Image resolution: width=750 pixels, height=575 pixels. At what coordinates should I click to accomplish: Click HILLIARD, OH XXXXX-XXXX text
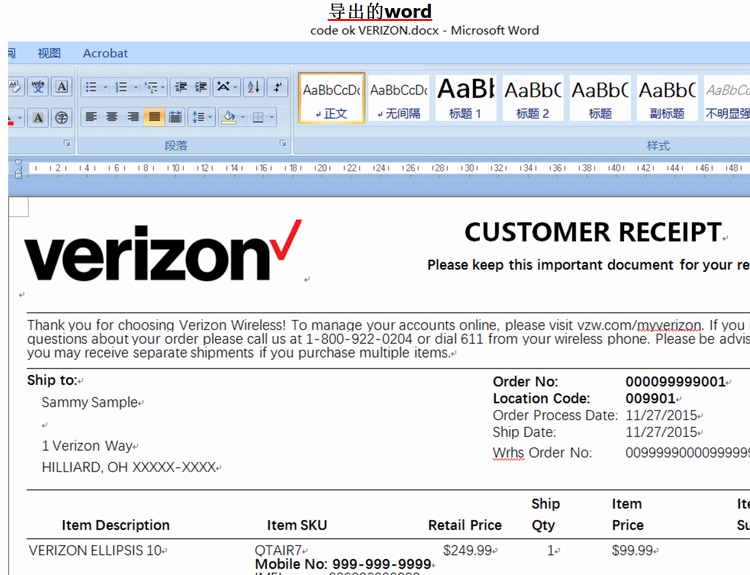pyautogui.click(x=129, y=467)
